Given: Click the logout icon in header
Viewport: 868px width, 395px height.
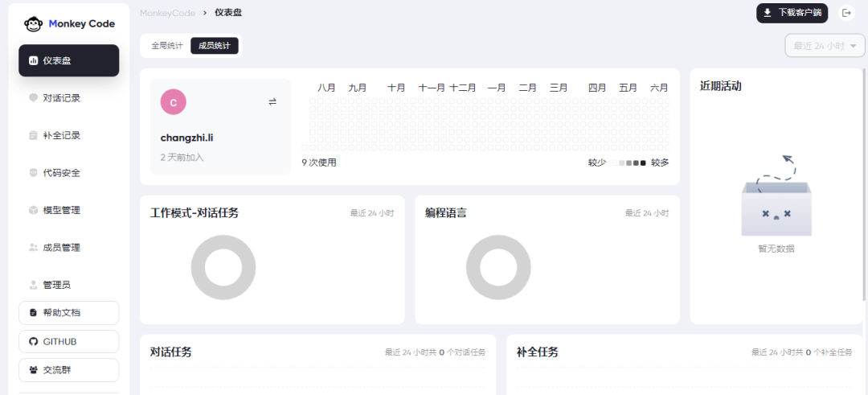Looking at the screenshot, I should pos(845,13).
